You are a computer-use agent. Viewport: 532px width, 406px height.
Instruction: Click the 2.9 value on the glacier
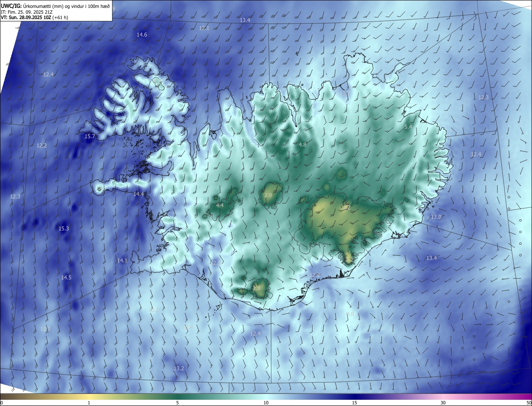point(268,196)
